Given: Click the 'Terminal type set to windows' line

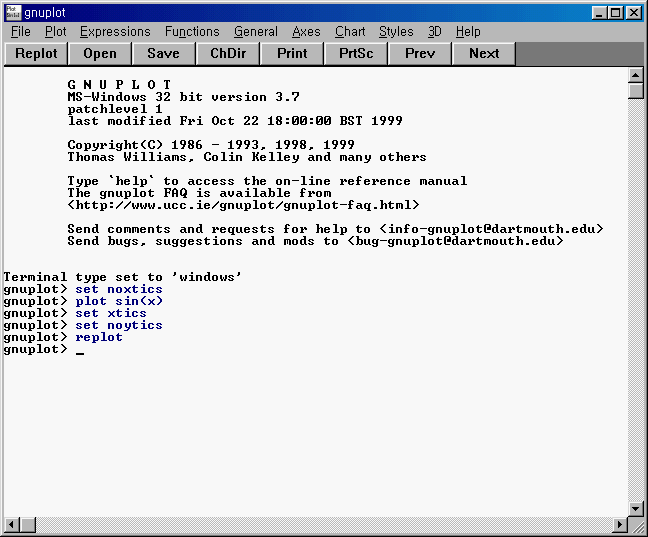Looking at the screenshot, I should [x=122, y=277].
